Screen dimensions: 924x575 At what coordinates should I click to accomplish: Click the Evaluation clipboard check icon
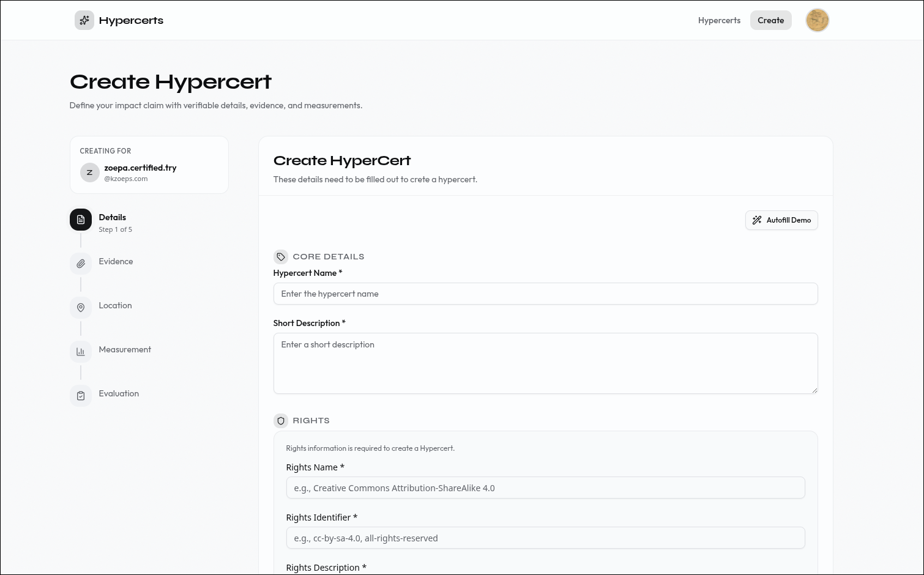coord(81,396)
